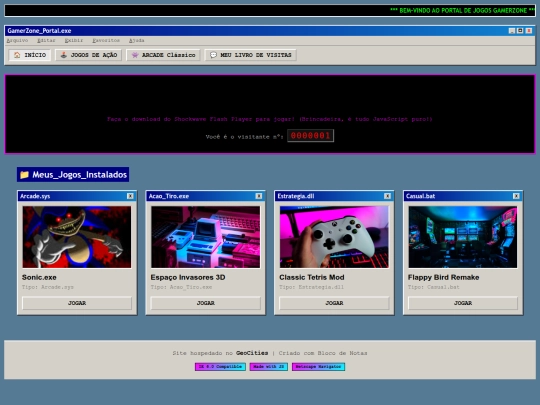Click the Sonic.exe game title

click(39, 277)
